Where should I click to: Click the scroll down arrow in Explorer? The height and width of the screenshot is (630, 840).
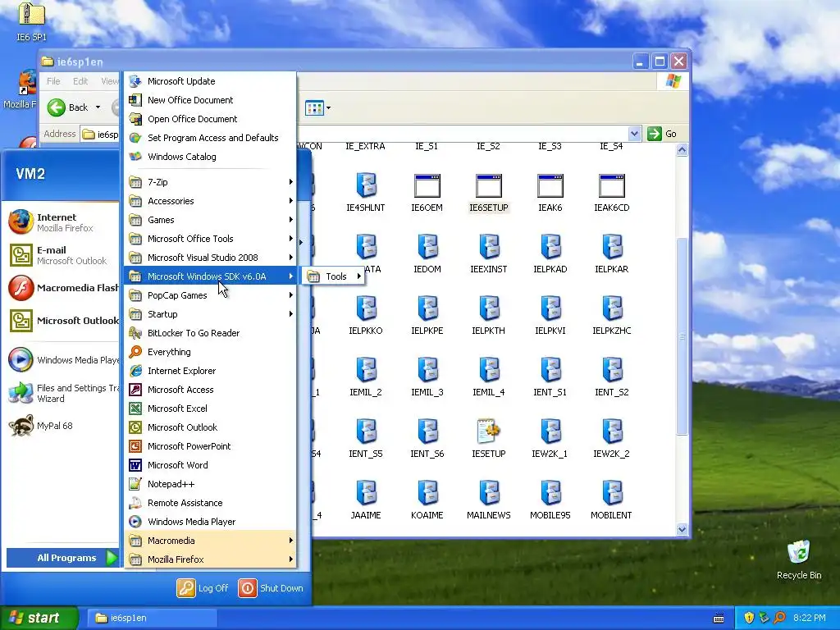pyautogui.click(x=682, y=529)
